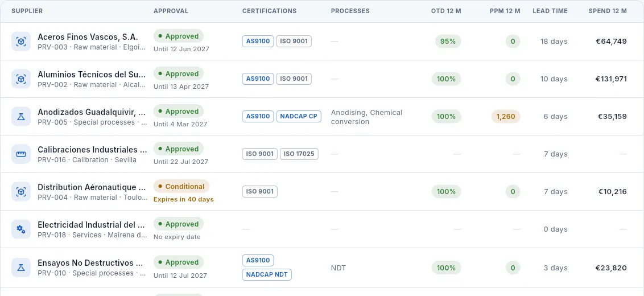Click 'Anodising, Chemical conversion' processes text

point(367,117)
